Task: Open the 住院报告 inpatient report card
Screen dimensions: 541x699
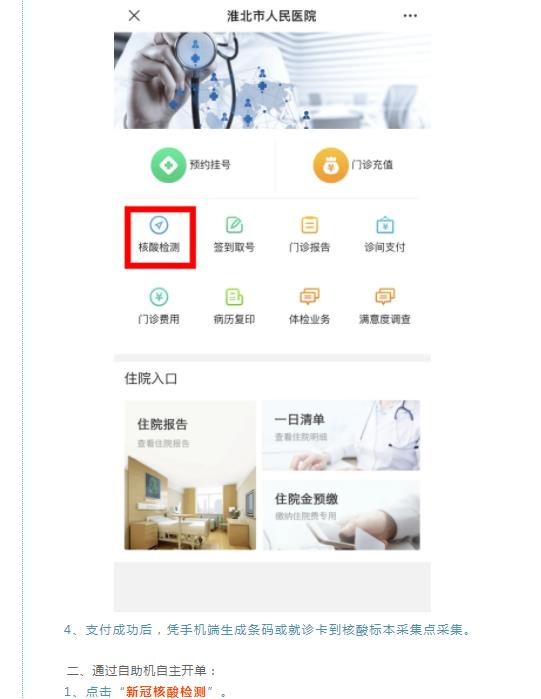Action: (190, 475)
